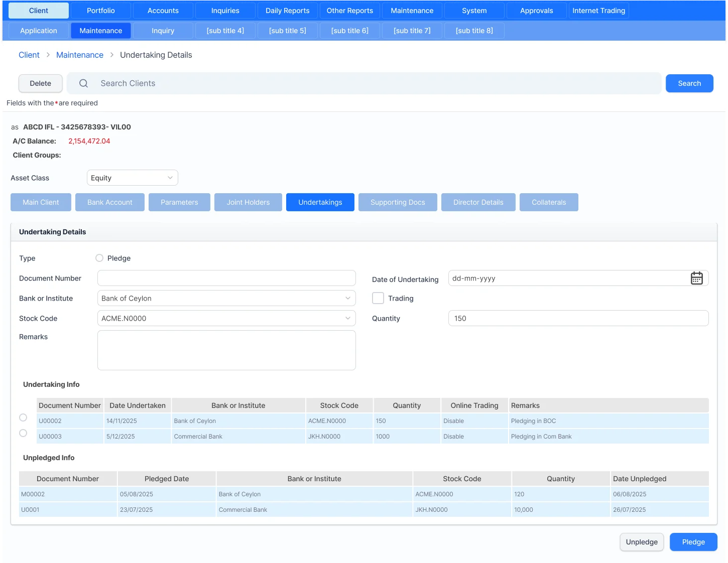Click the Date of Undertaking field

tap(578, 278)
